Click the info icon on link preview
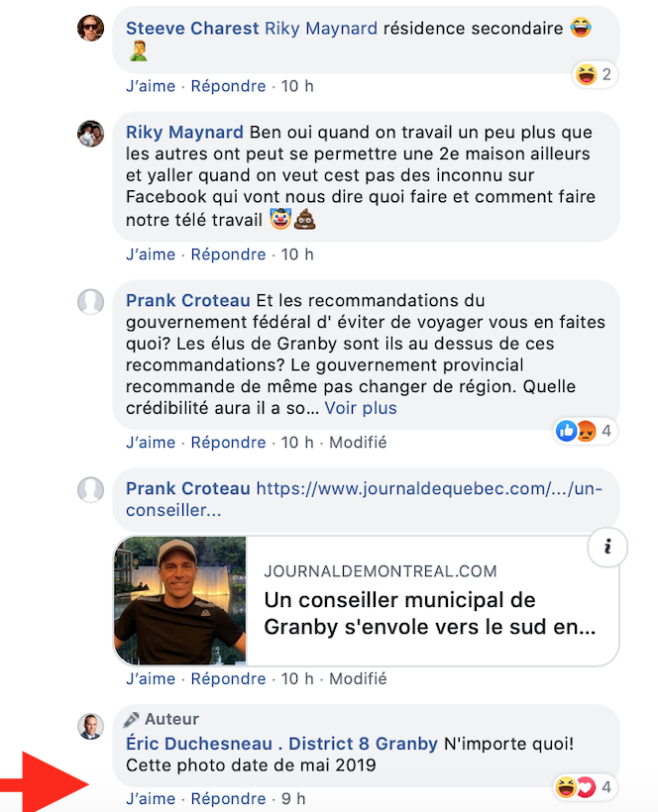Screen dimensions: 658x812 [607, 547]
